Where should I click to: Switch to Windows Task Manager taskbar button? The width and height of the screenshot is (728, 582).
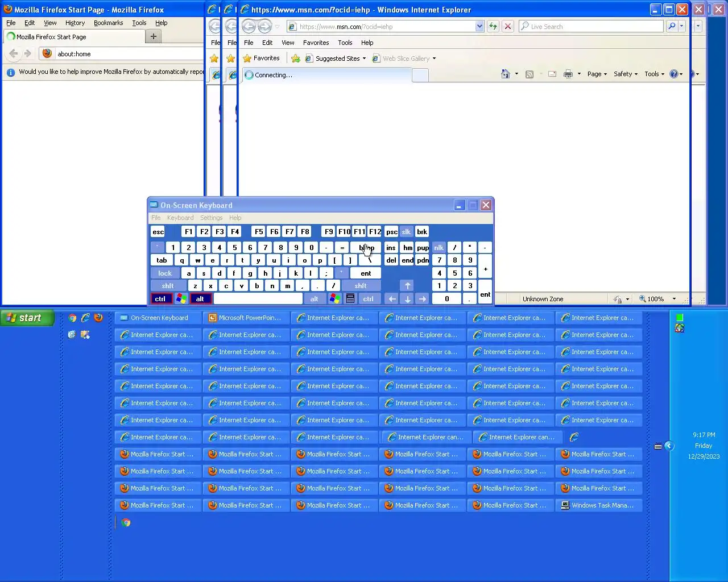[x=599, y=505]
